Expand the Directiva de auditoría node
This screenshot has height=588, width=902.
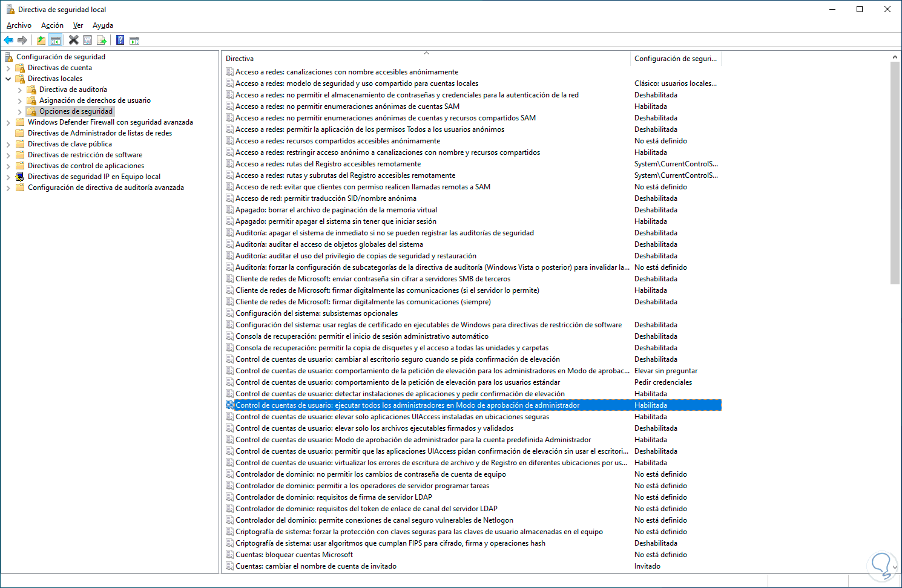pos(20,90)
